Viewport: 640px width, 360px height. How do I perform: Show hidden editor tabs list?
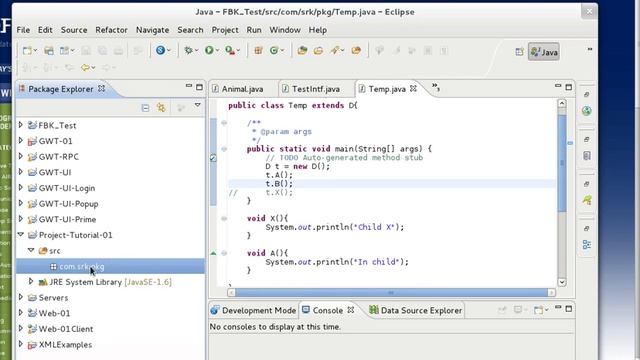(x=436, y=87)
